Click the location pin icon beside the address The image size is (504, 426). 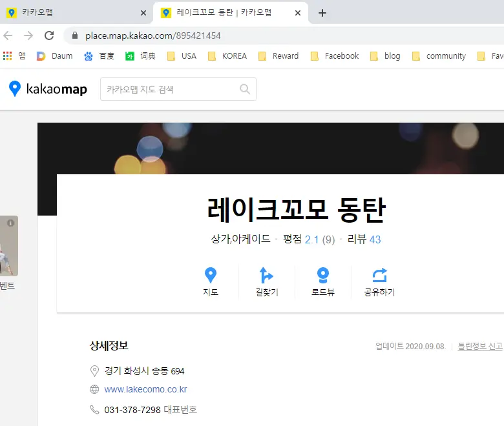click(94, 371)
